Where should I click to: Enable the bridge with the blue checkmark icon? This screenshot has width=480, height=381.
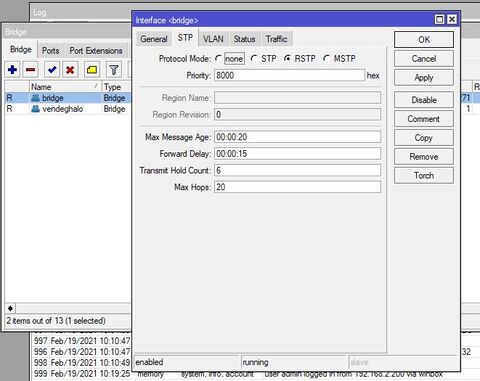52,70
